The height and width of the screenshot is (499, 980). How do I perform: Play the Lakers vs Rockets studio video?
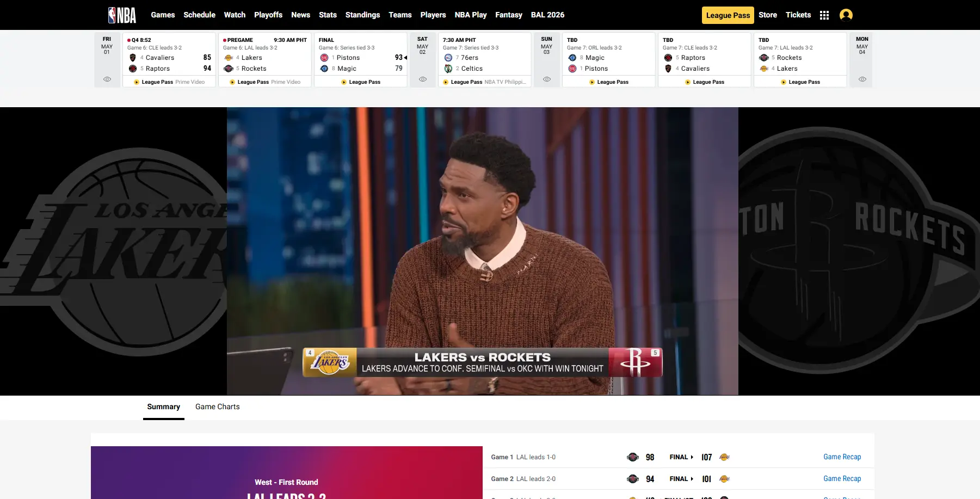pos(483,251)
